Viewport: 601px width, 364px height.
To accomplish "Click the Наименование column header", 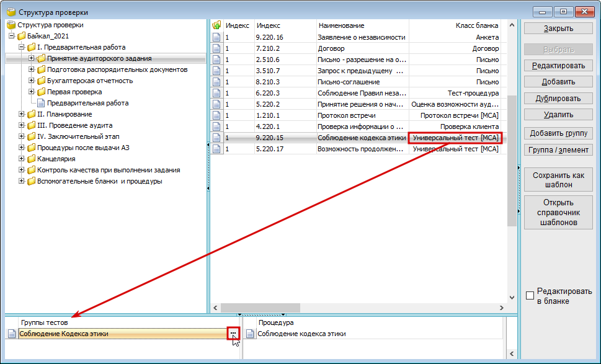I will 363,25.
